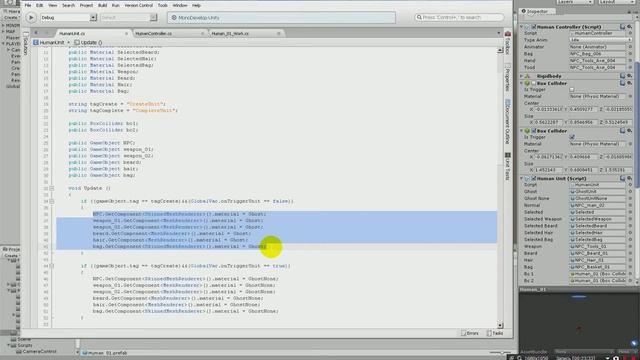Open Rigidbody component gear menu
The height and width of the screenshot is (360, 640).
(x=630, y=76)
